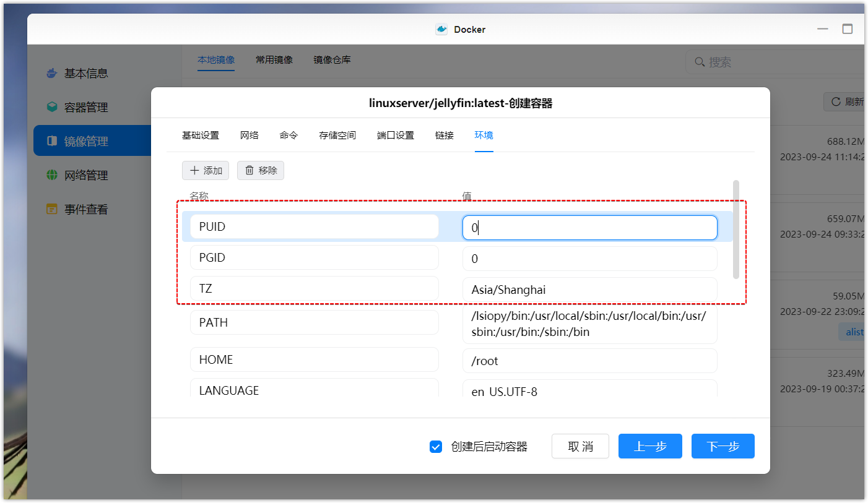This screenshot has height=503, width=868.
Task: Select 镜像管理 in the sidebar
Action: [x=93, y=141]
